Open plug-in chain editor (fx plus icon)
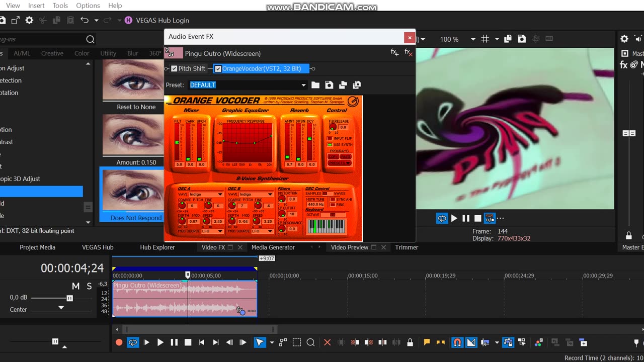The height and width of the screenshot is (362, 644). 395,52
